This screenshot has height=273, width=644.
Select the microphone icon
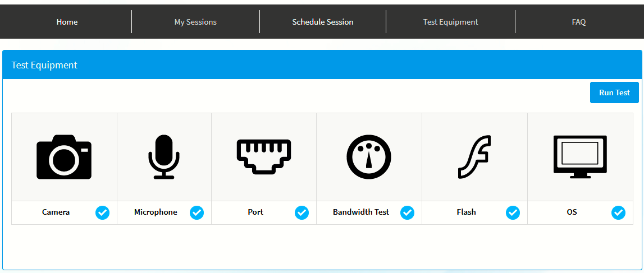click(164, 157)
